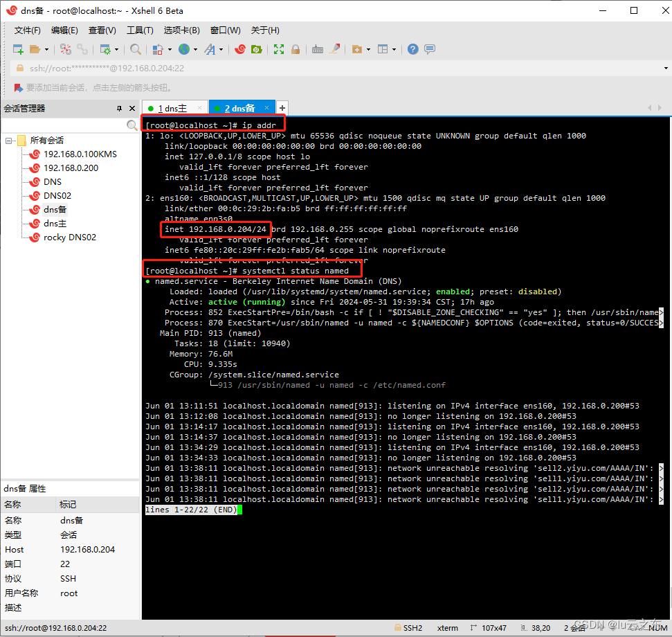The image size is (672, 637).
Task: Open the virtual keyboard toolbar icon
Action: pos(318,49)
